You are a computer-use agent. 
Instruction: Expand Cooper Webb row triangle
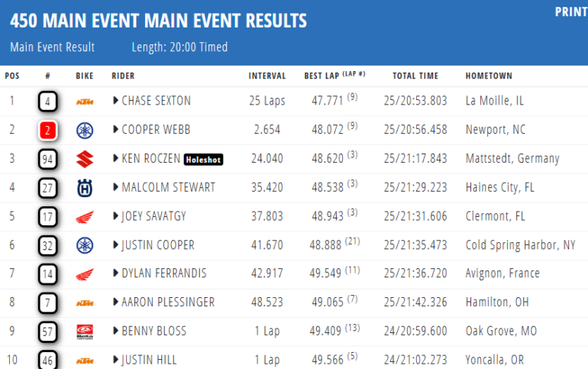[116, 130]
